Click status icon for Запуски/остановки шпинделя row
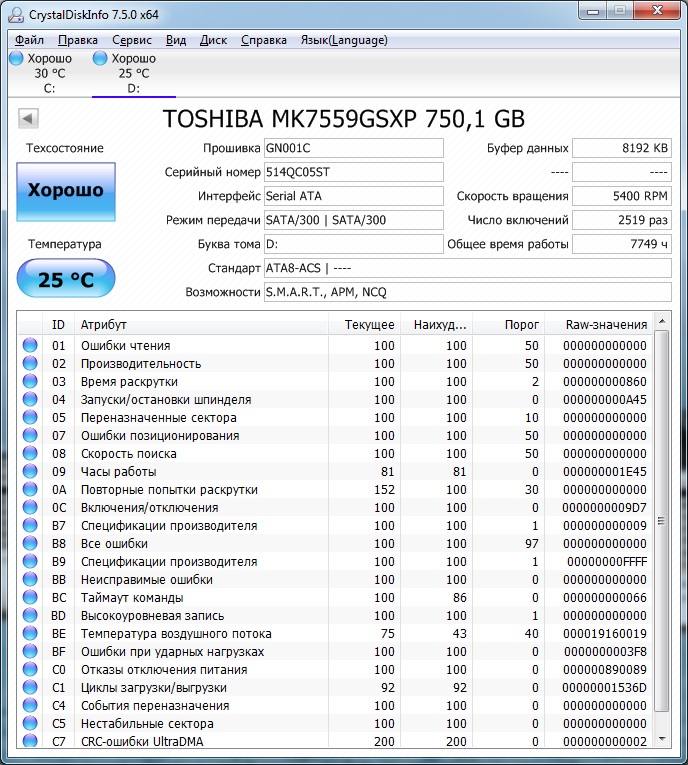The height and width of the screenshot is (765, 688). [x=30, y=399]
